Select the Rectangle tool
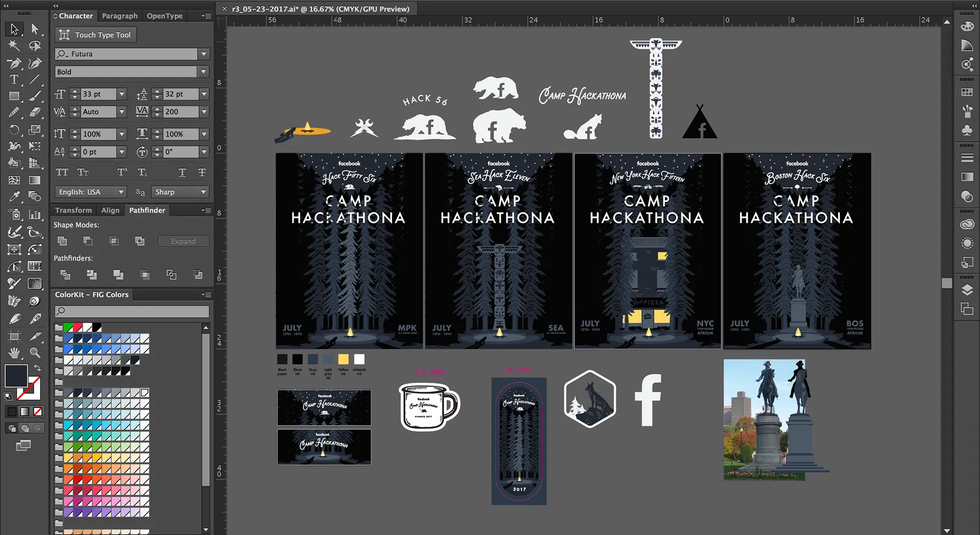This screenshot has width=980, height=535. [14, 96]
